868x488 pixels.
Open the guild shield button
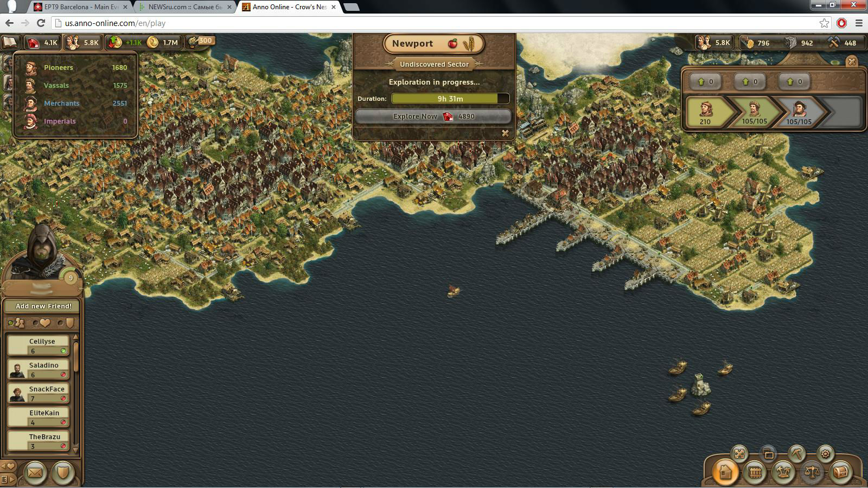click(x=63, y=473)
